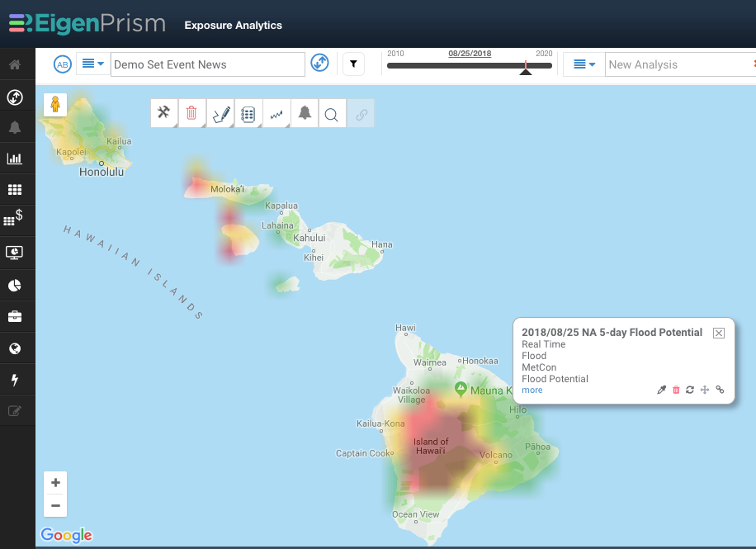The width and height of the screenshot is (756, 549).
Task: Click the Kahului map label
Action: tap(309, 238)
